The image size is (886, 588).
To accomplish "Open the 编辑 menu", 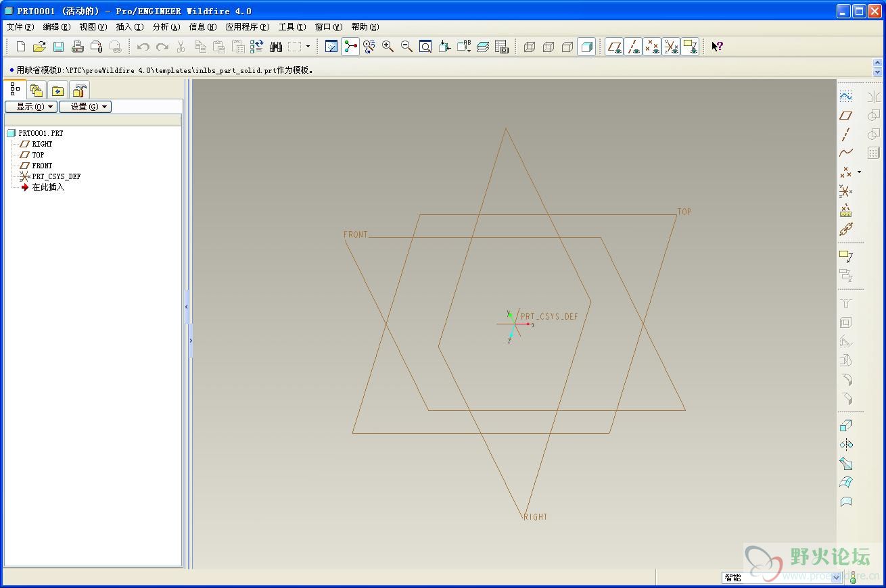I will tap(56, 27).
